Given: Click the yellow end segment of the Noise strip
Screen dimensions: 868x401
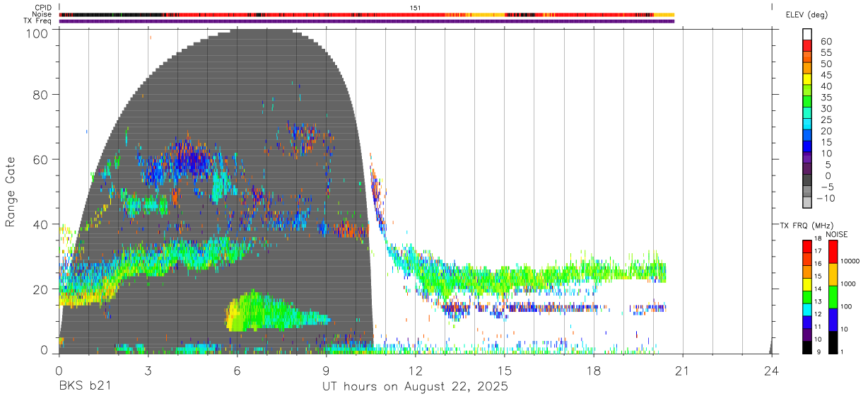Looking at the screenshot, I should tap(664, 14).
